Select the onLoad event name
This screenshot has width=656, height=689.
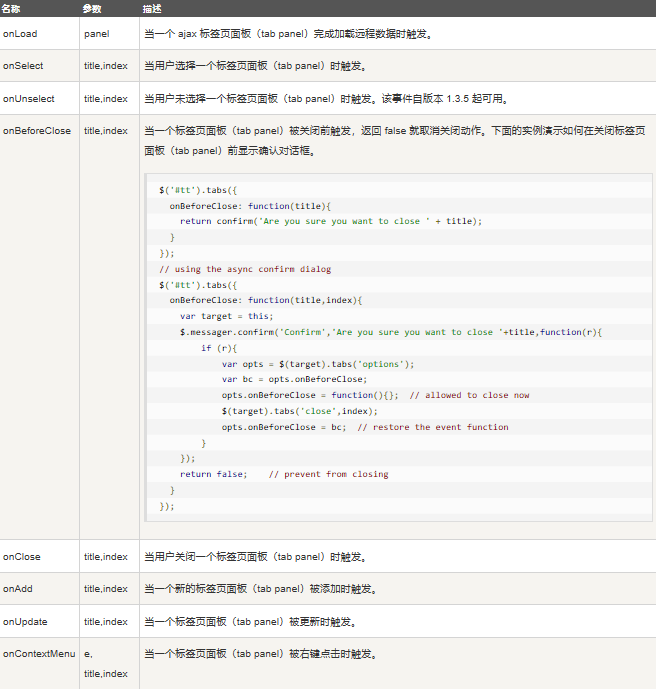(20, 34)
